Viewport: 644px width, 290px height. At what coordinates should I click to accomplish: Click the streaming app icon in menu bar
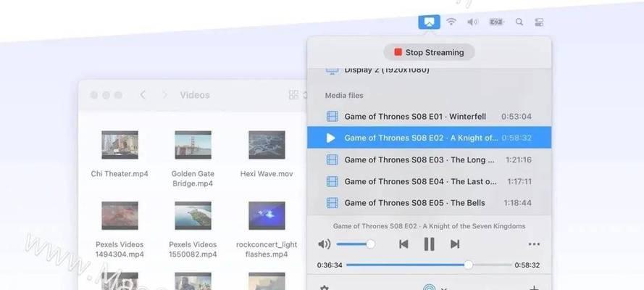429,22
